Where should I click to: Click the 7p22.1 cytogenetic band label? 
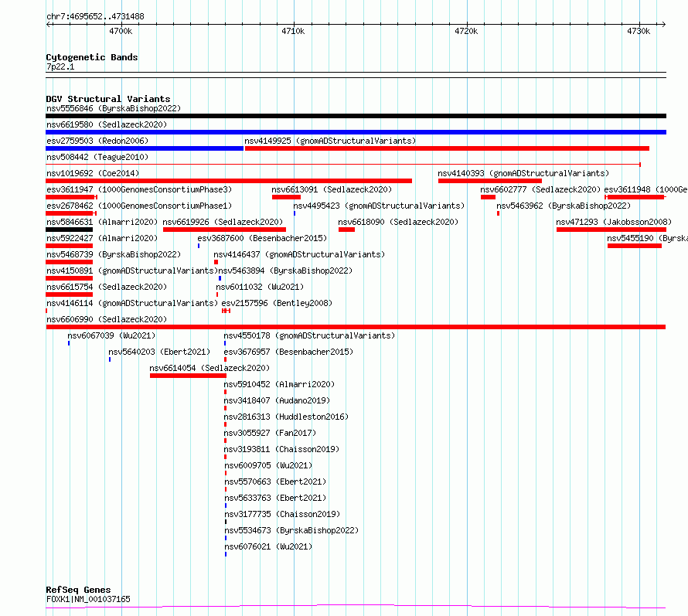(x=60, y=67)
